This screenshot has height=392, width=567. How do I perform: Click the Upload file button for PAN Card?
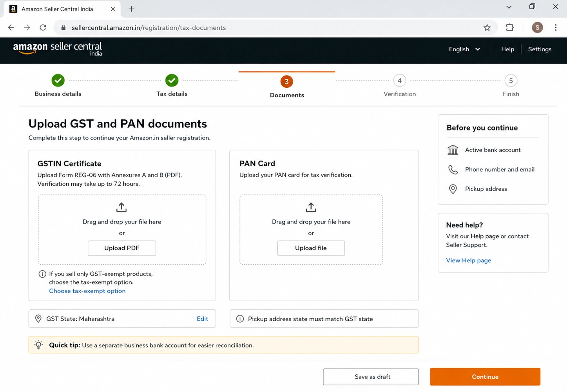click(311, 248)
